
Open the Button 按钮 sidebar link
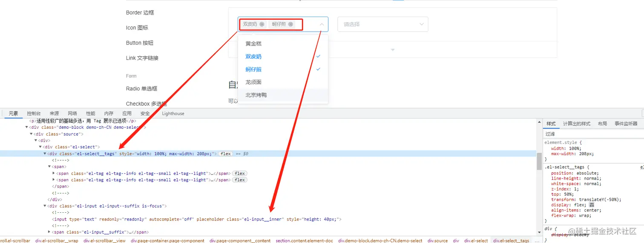point(140,43)
